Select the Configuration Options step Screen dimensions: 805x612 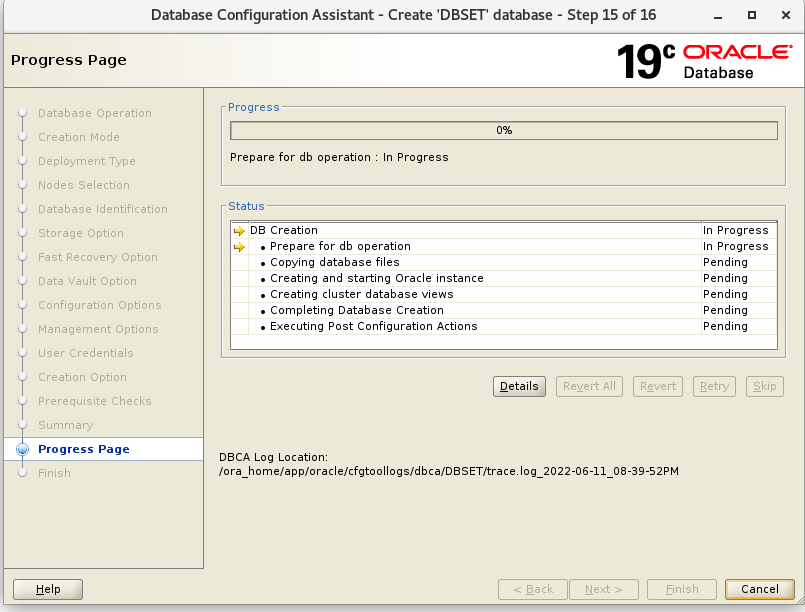(x=100, y=305)
